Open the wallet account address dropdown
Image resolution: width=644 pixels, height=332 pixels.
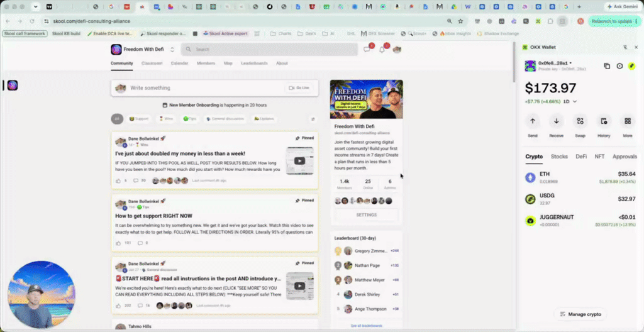click(x=555, y=63)
